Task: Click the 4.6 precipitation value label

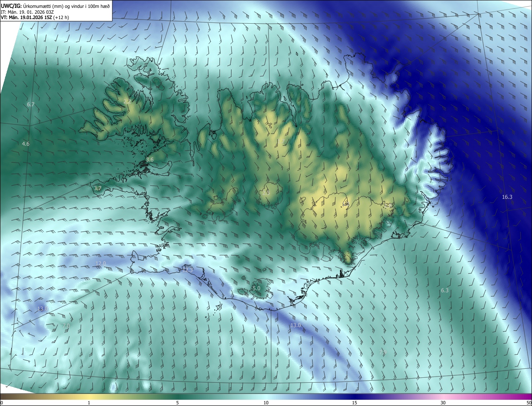Action: (26, 144)
